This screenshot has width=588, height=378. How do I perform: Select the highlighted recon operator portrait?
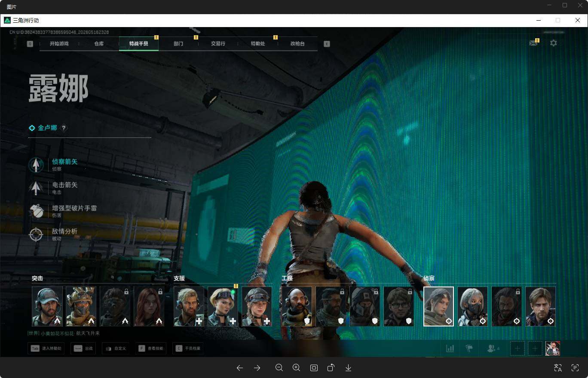click(x=439, y=307)
